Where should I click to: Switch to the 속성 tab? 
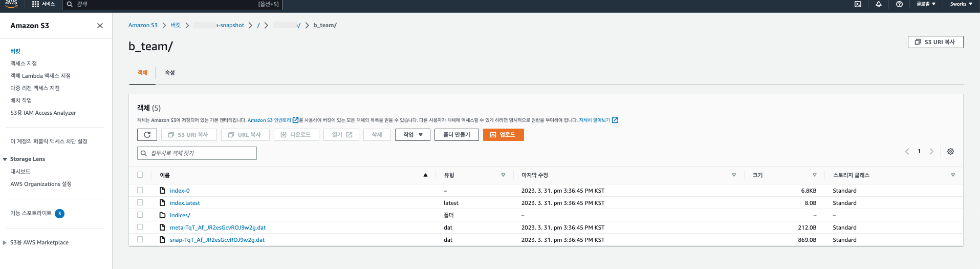pyautogui.click(x=170, y=73)
